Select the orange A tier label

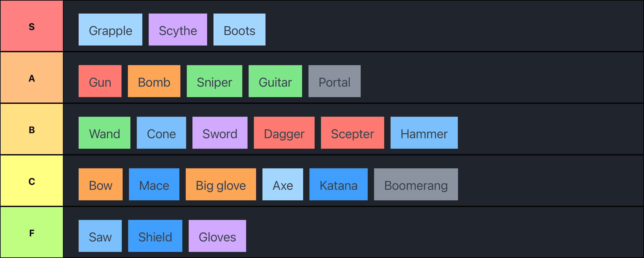pos(32,78)
